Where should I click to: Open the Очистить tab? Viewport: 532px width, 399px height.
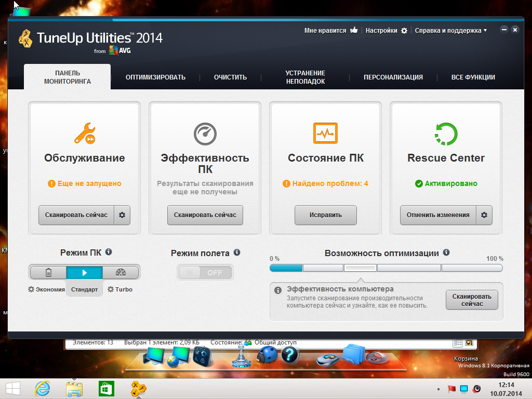(x=230, y=77)
